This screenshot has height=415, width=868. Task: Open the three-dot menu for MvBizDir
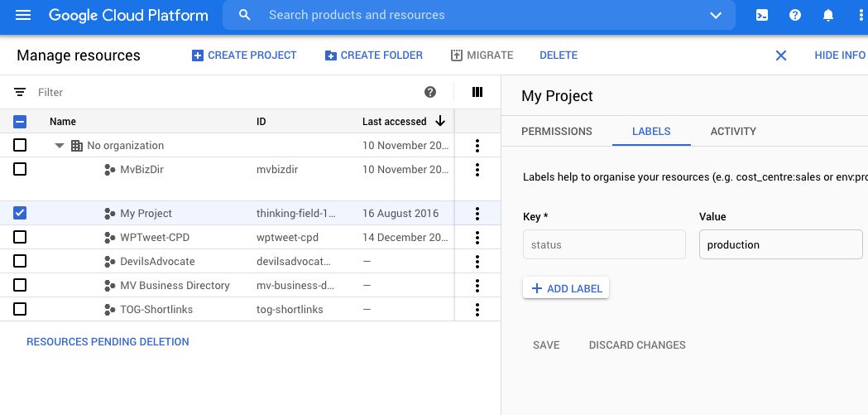tap(477, 170)
